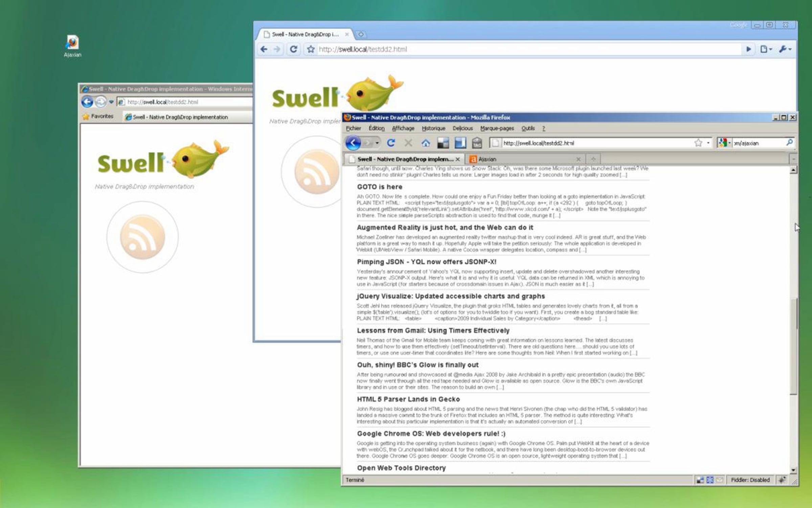
Task: Close the Ajaxian tab in Firefox
Action: [579, 159]
